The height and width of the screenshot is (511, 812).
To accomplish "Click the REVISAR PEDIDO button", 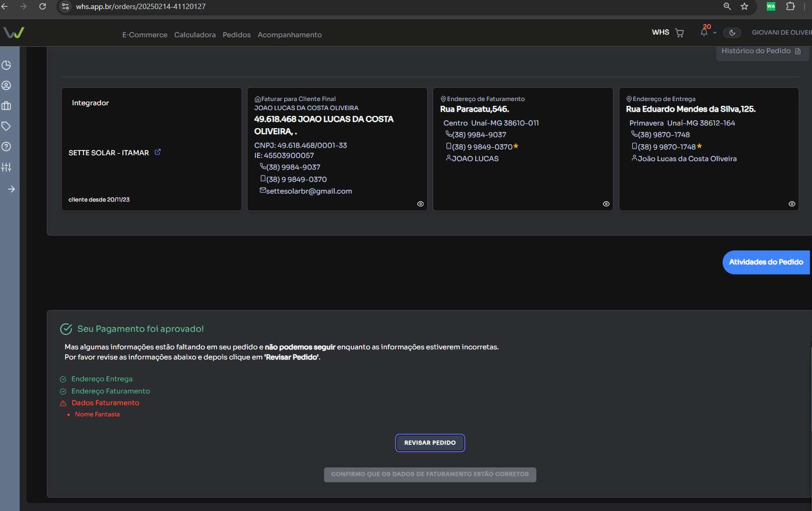I will tap(430, 443).
